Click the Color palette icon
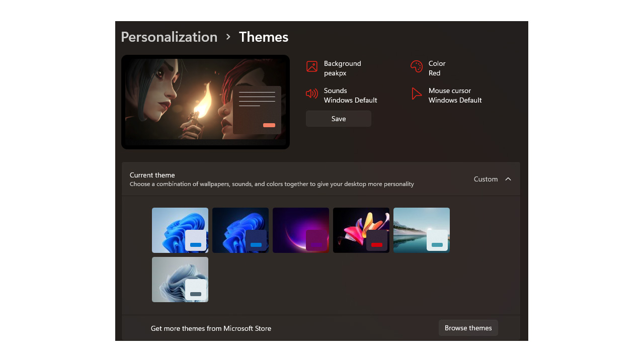 417,66
